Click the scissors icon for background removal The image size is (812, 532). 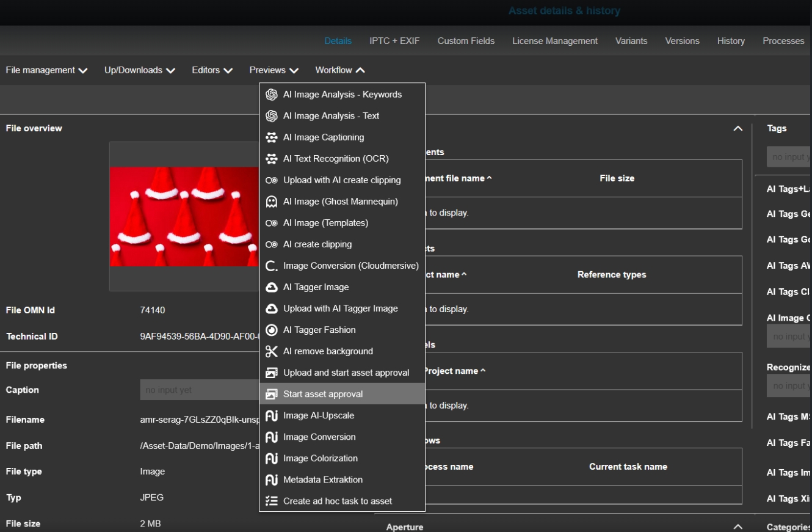(x=272, y=351)
